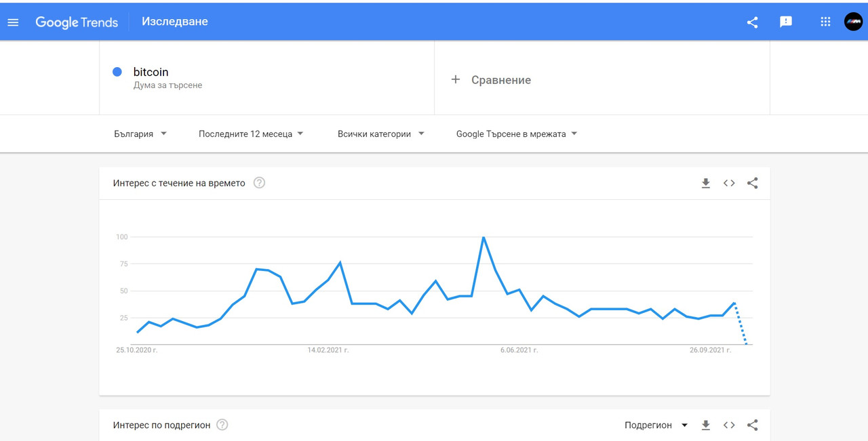868x441 pixels.
Task: Click the share icon in header
Action: pos(752,22)
